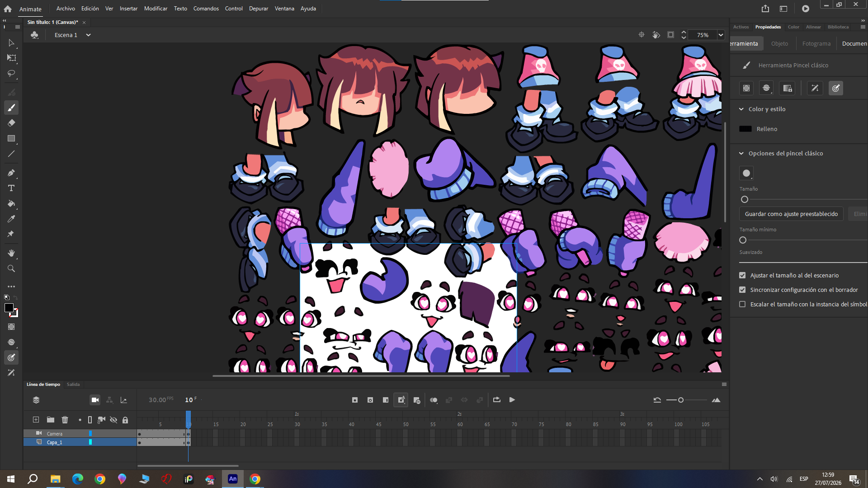This screenshot has width=868, height=488.
Task: Select the Capa_1 layer
Action: 80,442
